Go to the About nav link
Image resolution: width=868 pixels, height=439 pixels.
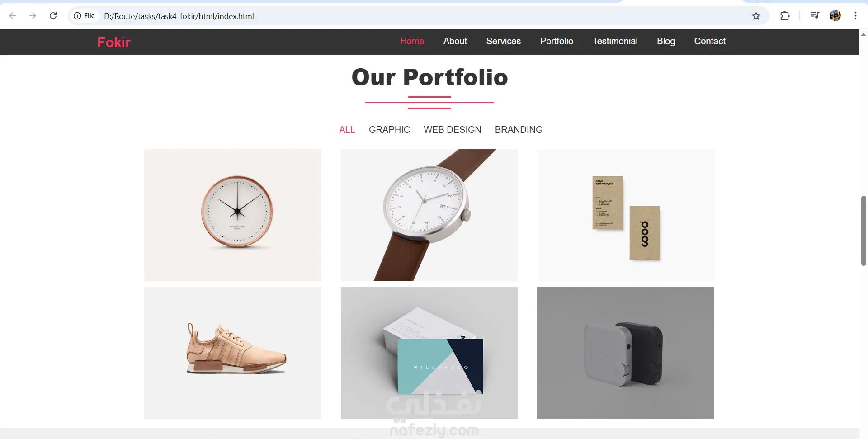(x=455, y=41)
